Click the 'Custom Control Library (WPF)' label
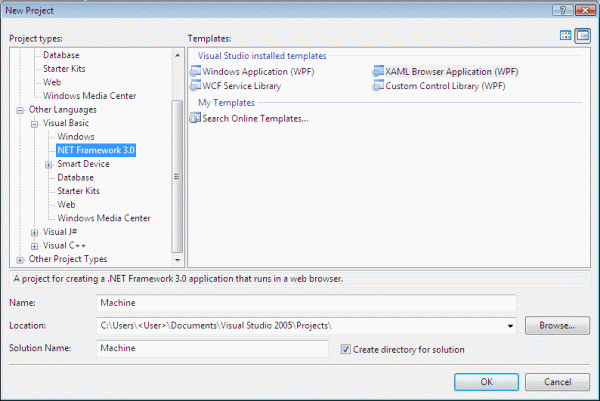 [445, 86]
